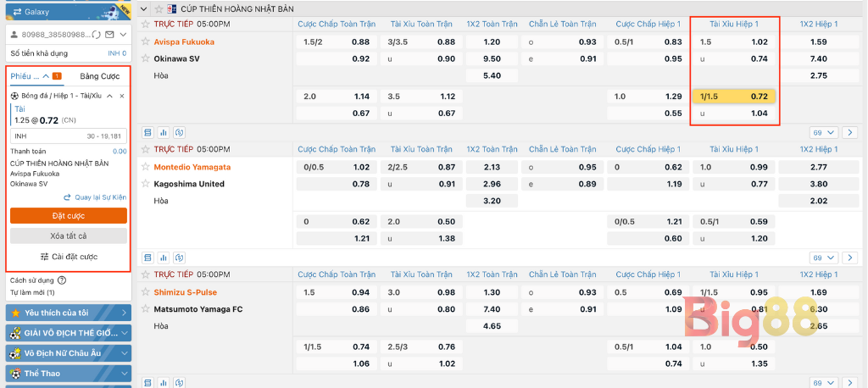This screenshot has height=388, width=868.
Task: Open Cài đặt cược settings
Action: (x=69, y=257)
